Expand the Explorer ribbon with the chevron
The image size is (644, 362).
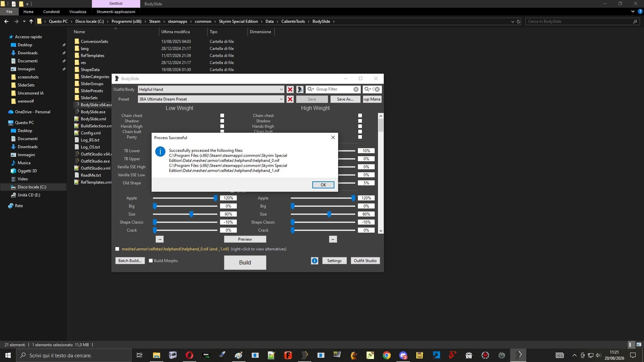633,11
